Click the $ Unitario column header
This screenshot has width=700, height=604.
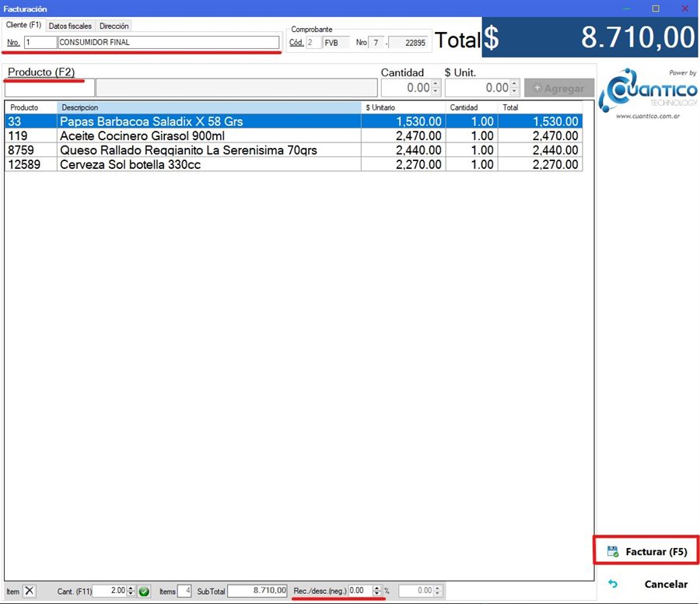coord(403,107)
